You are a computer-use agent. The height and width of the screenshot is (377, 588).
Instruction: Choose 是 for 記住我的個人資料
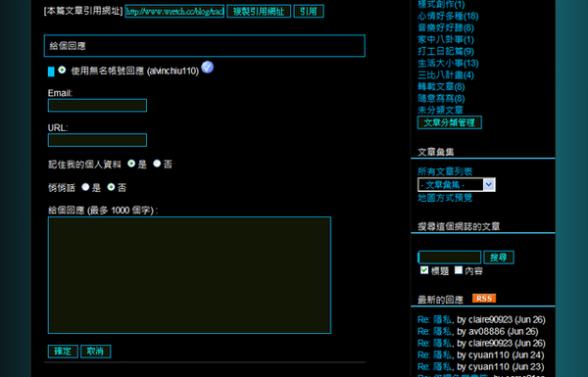click(x=131, y=164)
